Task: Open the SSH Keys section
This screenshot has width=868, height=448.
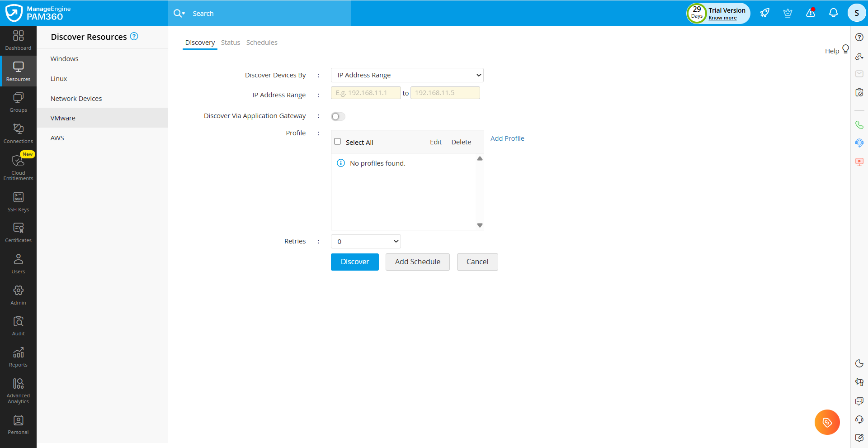Action: tap(18, 202)
